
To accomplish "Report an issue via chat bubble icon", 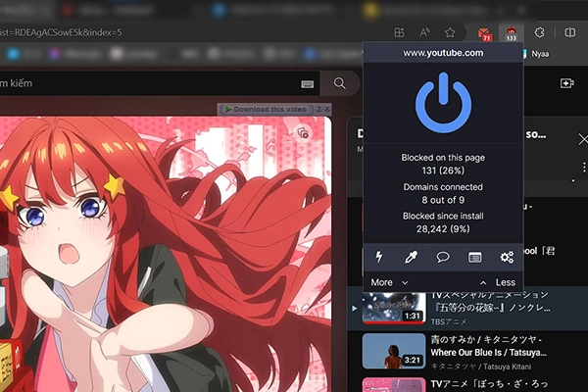I will point(442,257).
